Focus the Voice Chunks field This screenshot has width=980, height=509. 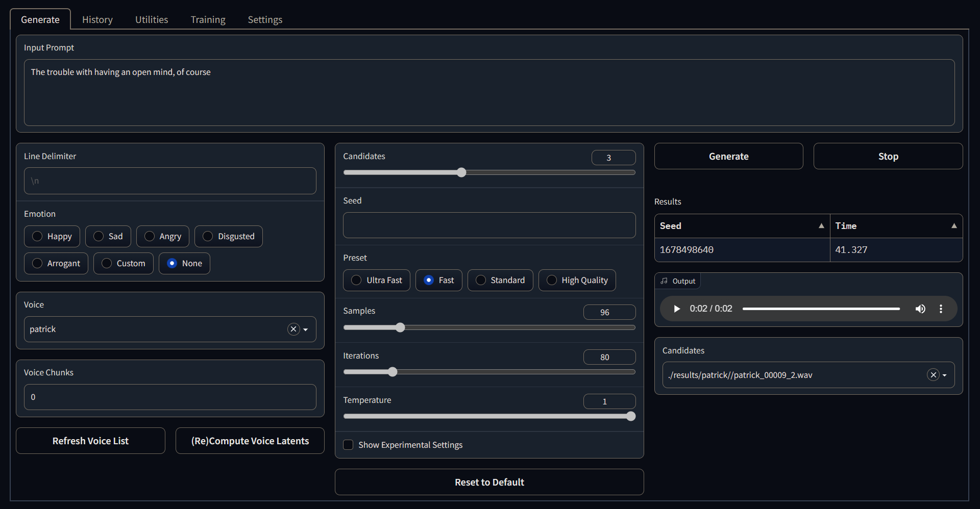pos(170,397)
